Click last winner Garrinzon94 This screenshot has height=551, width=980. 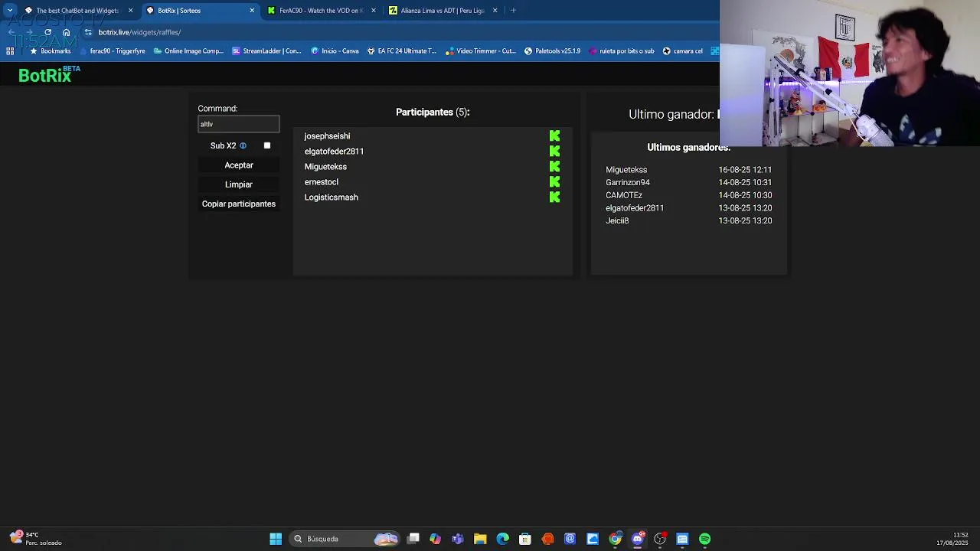click(x=628, y=183)
